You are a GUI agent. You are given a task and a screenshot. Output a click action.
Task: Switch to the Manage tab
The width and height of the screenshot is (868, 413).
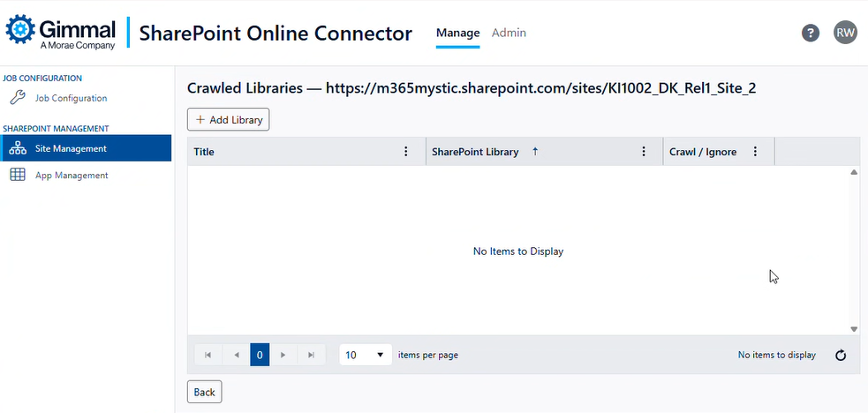tap(457, 33)
